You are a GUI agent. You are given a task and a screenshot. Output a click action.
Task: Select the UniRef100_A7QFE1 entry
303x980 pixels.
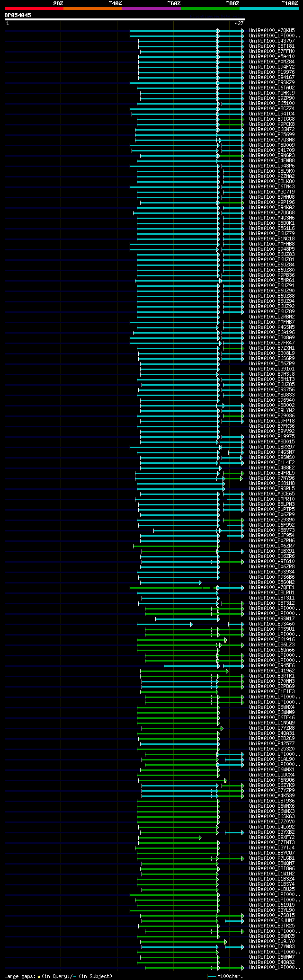[x=272, y=587]
